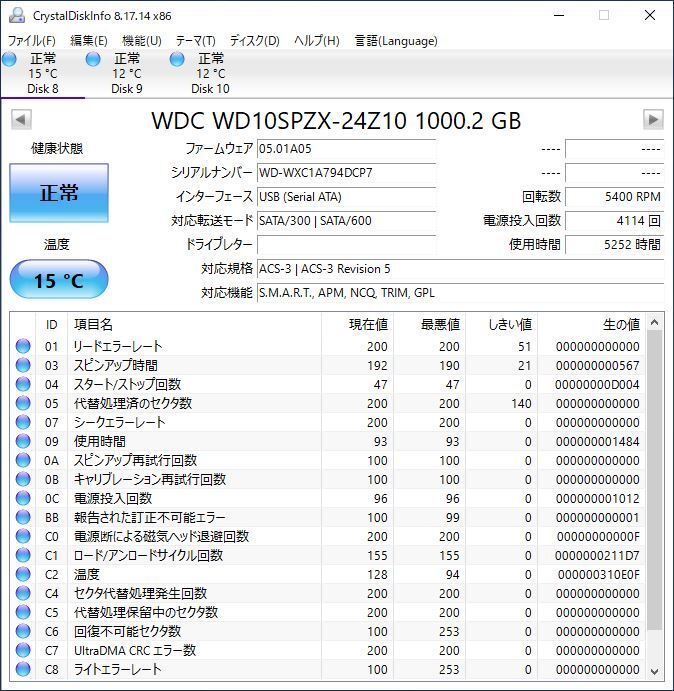674x691 pixels.
Task: Click the 15 °C temperature button
Action: tap(59, 280)
